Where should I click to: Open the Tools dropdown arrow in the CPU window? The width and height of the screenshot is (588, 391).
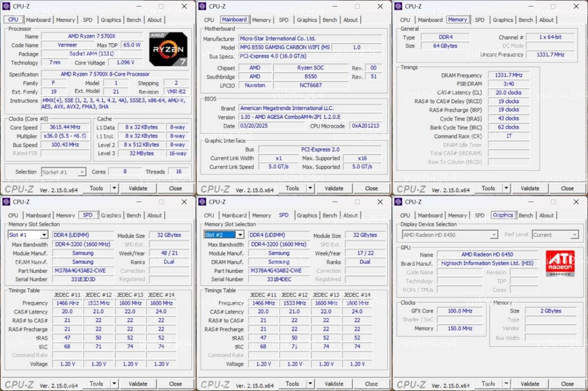114,188
